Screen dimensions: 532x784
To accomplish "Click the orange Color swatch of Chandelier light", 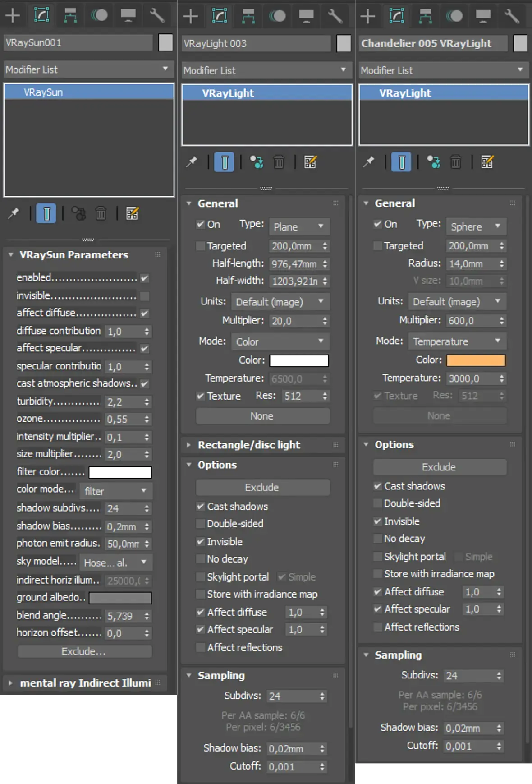I will 476,360.
